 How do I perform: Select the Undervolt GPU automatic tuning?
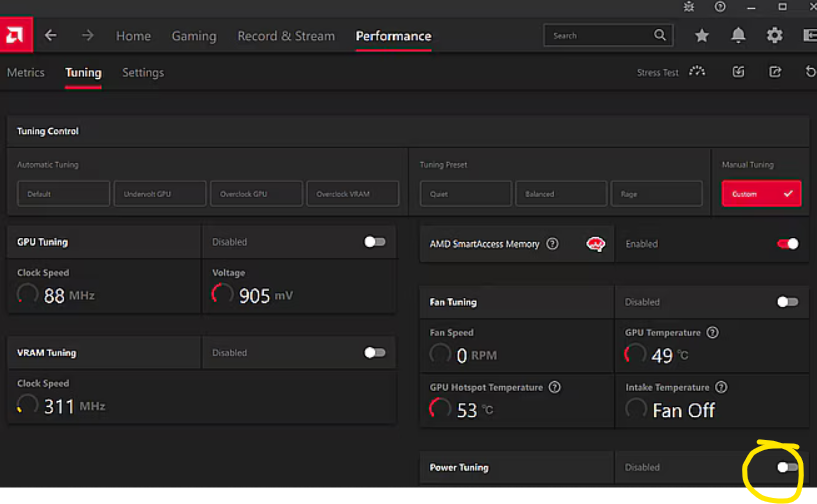coord(160,194)
